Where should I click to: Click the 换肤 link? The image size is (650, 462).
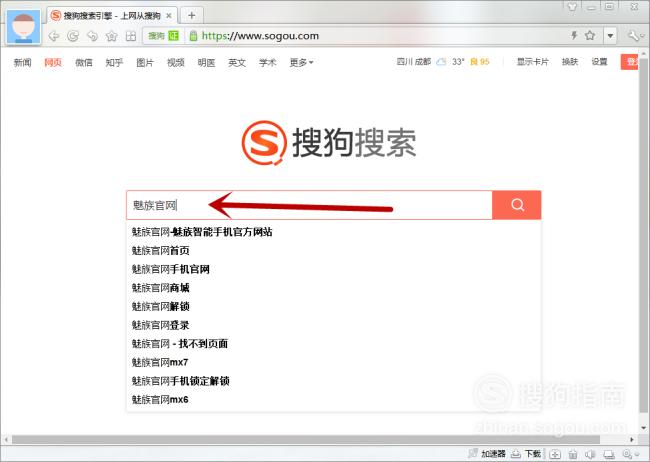[x=570, y=62]
